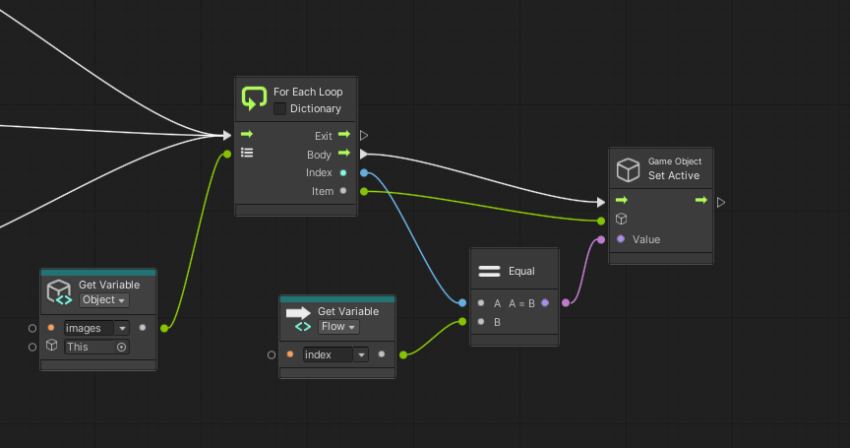
Task: Click the Set Active target cube port icon
Action: click(621, 219)
